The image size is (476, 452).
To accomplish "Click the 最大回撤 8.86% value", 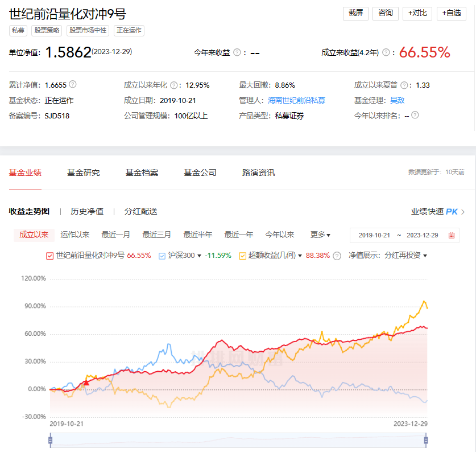I will coord(285,85).
